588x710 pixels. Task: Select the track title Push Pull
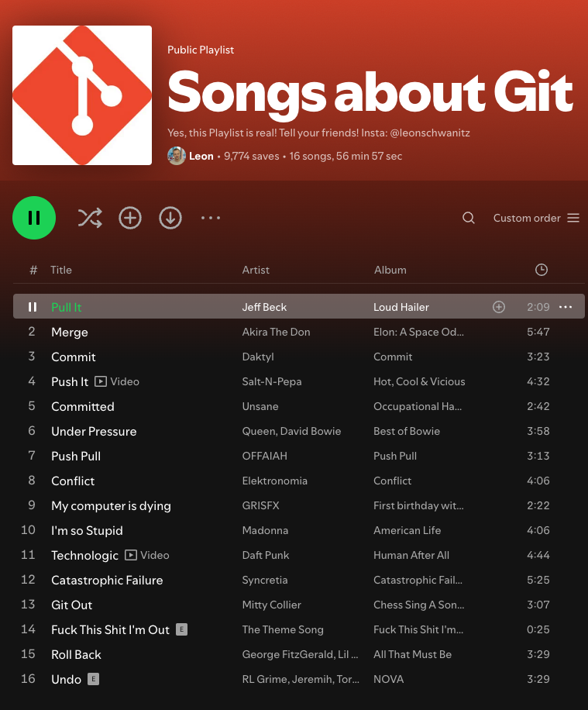[x=76, y=456]
